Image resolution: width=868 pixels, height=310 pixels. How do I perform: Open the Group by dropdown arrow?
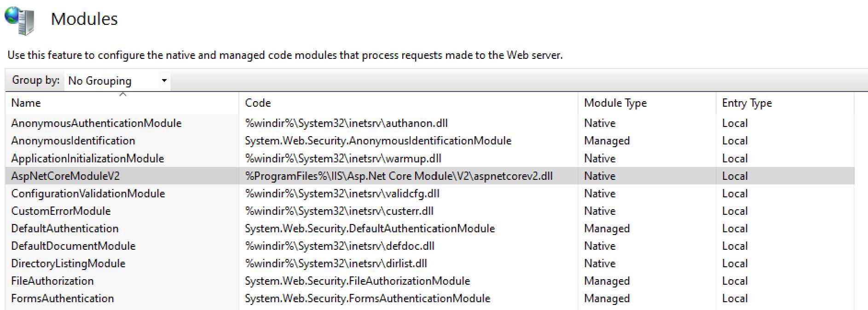click(164, 80)
